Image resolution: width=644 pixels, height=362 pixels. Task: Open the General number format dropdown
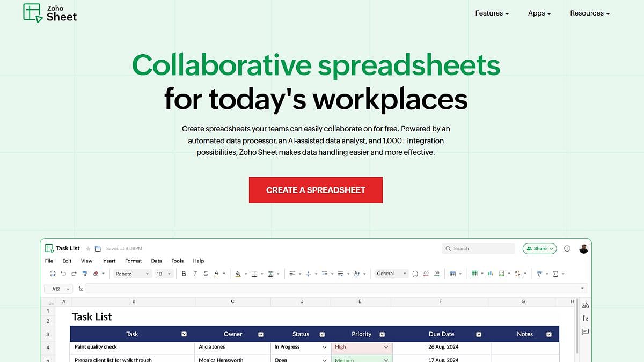tap(391, 274)
